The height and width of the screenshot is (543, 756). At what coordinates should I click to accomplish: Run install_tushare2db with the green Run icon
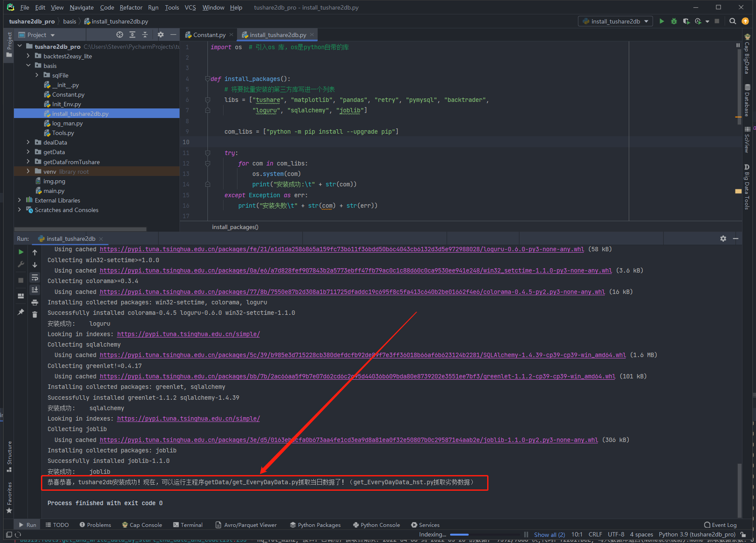point(661,21)
